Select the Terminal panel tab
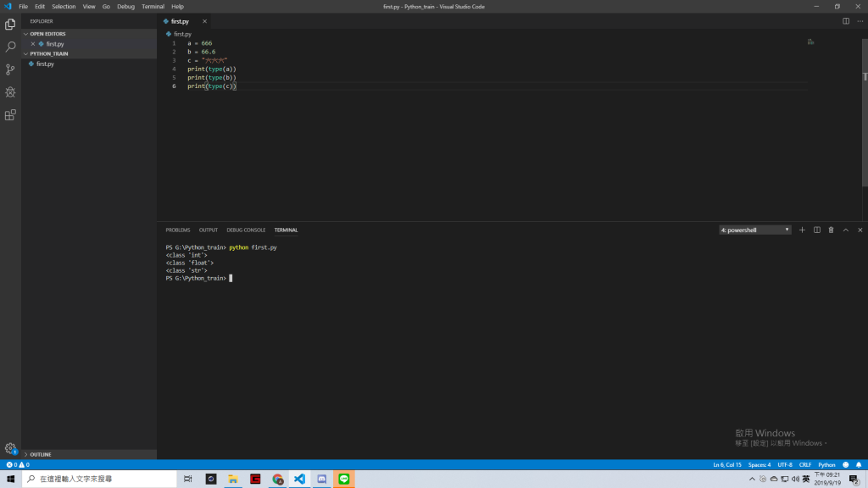Screen dimensions: 868x488 pyautogui.click(x=286, y=230)
